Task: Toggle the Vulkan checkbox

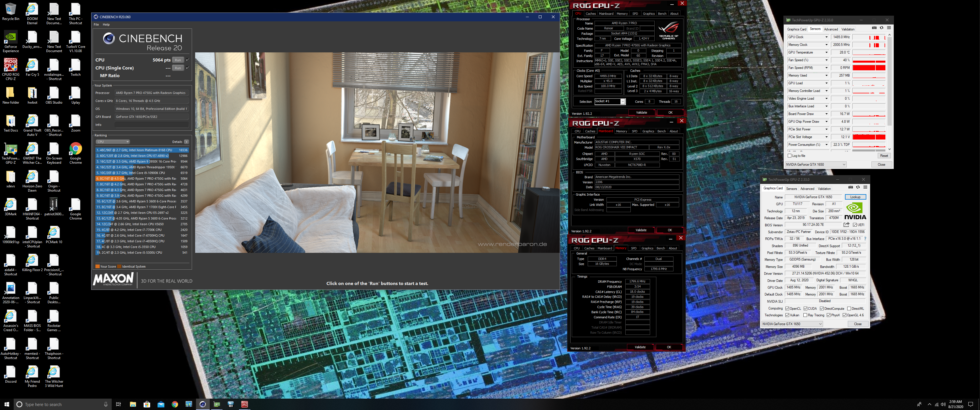Action: [787, 315]
